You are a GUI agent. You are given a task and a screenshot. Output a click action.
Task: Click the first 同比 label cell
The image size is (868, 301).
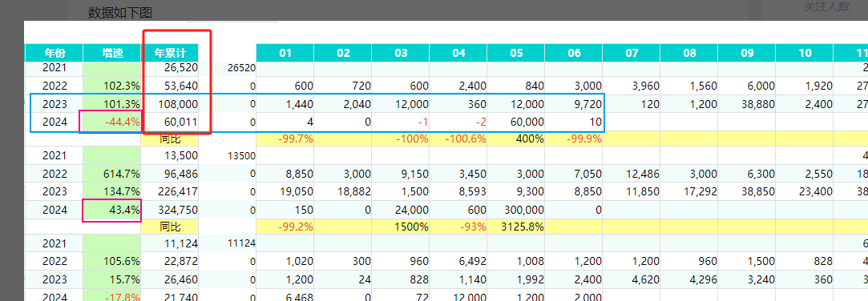[170, 138]
